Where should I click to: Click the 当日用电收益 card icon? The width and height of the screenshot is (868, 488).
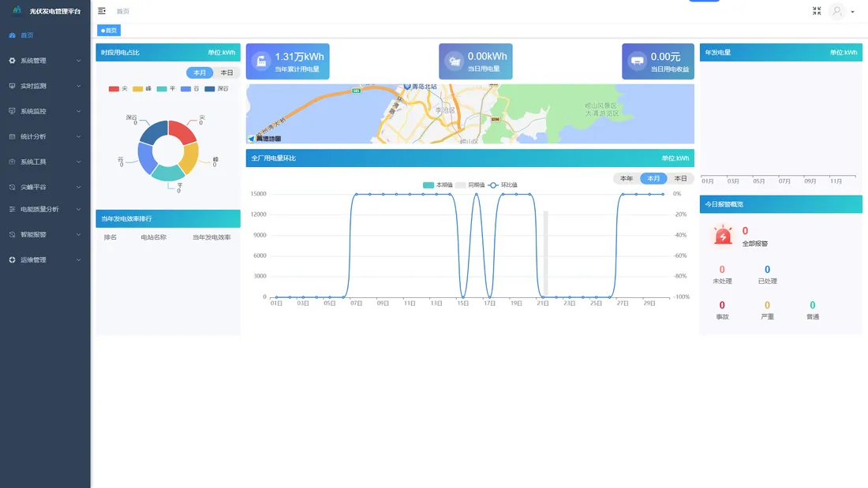[x=637, y=61]
